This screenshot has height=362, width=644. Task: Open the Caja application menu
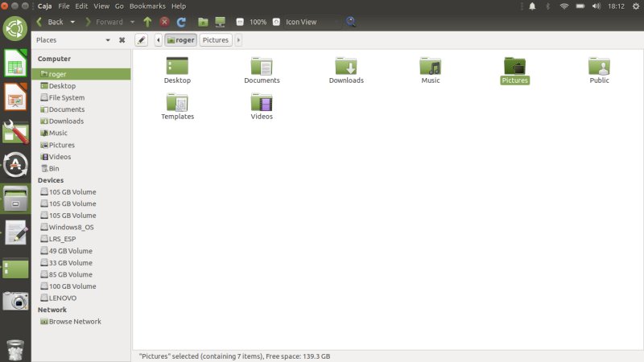(x=45, y=6)
